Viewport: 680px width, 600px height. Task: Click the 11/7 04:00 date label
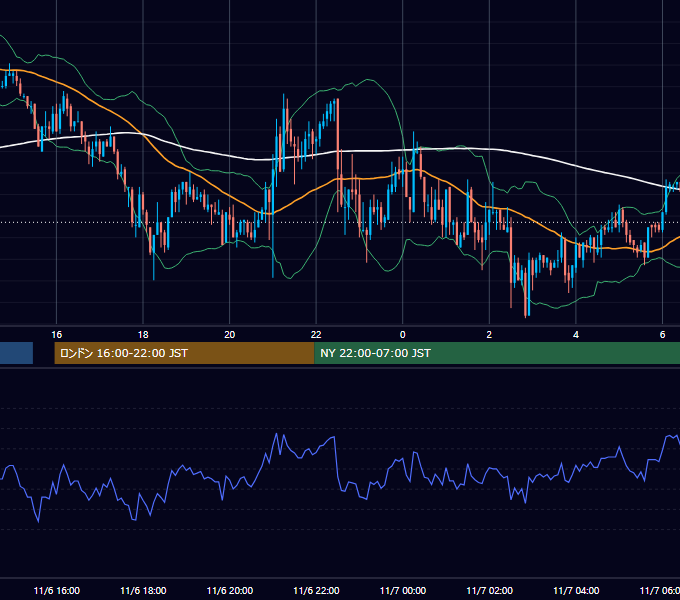[576, 590]
